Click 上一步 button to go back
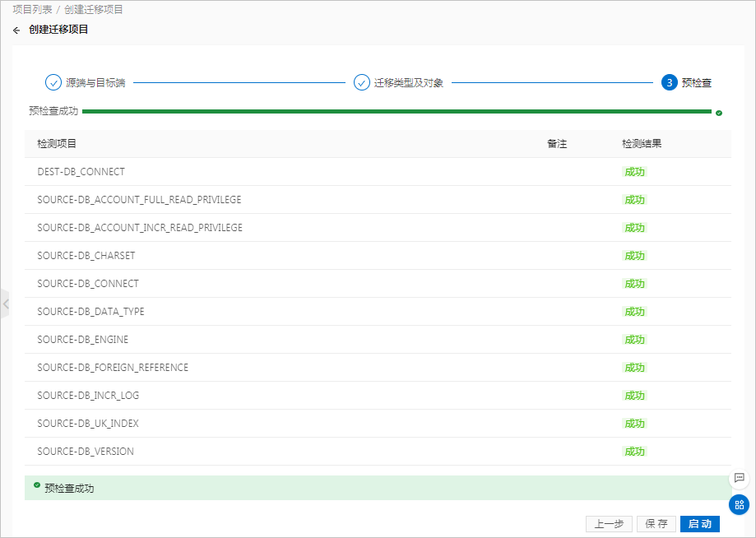The image size is (756, 538). [609, 524]
